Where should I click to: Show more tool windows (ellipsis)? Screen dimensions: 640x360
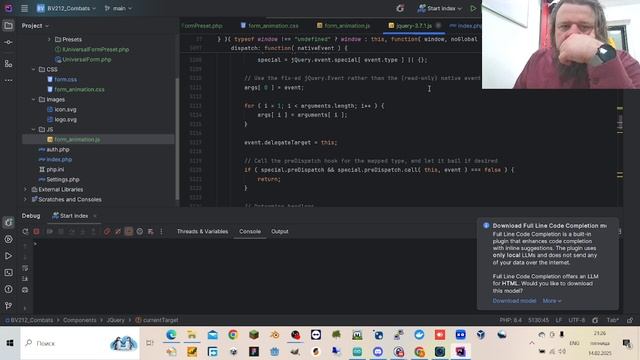tap(8, 80)
